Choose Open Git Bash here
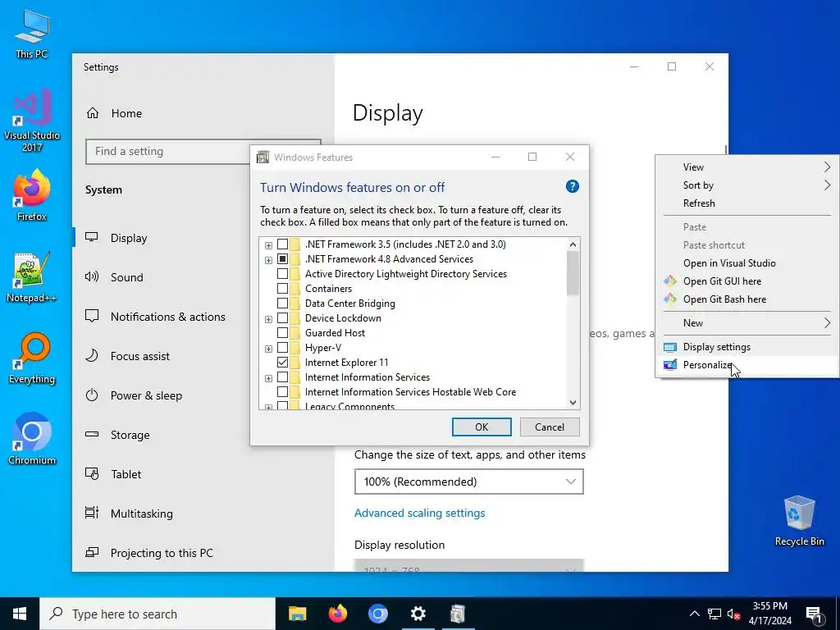This screenshot has width=840, height=630. (x=746, y=299)
